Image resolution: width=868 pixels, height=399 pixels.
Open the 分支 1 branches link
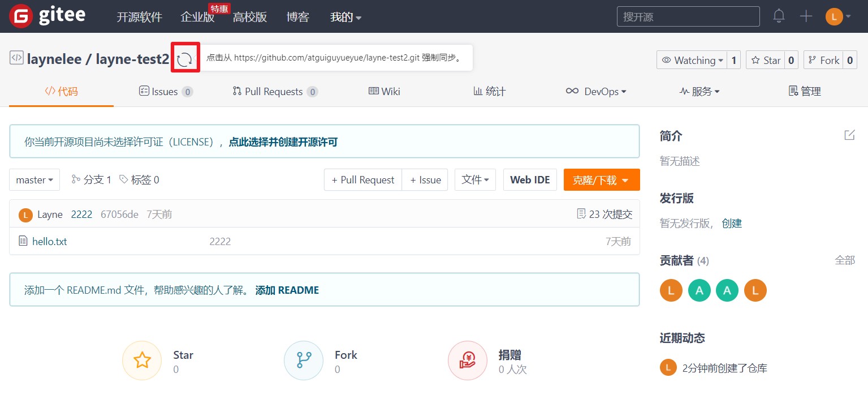pyautogui.click(x=91, y=179)
